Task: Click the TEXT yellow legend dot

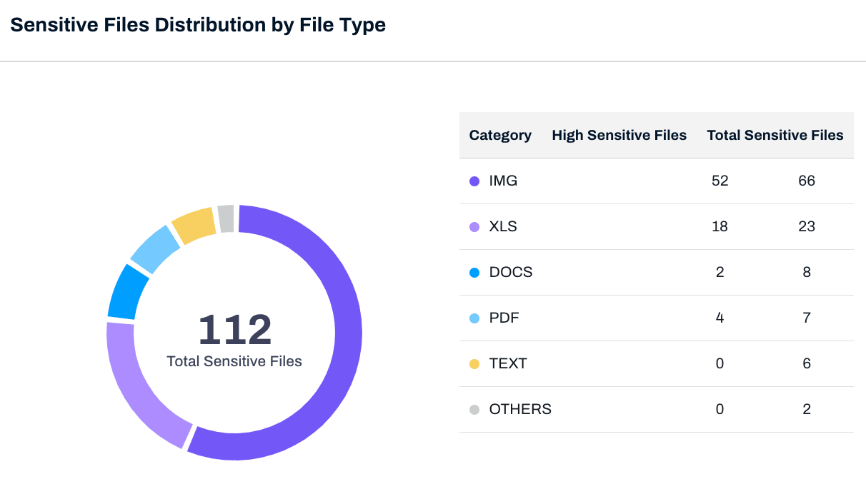Action: tap(474, 364)
